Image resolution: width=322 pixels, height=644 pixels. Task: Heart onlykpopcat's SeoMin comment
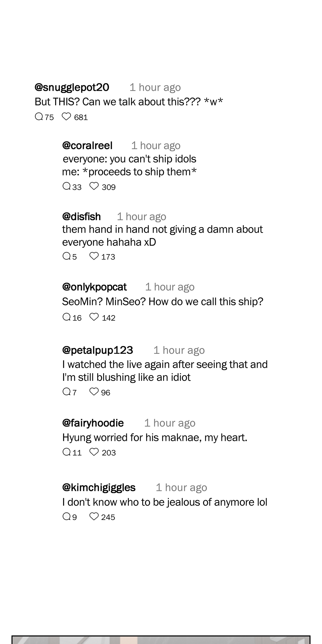pyautogui.click(x=94, y=317)
